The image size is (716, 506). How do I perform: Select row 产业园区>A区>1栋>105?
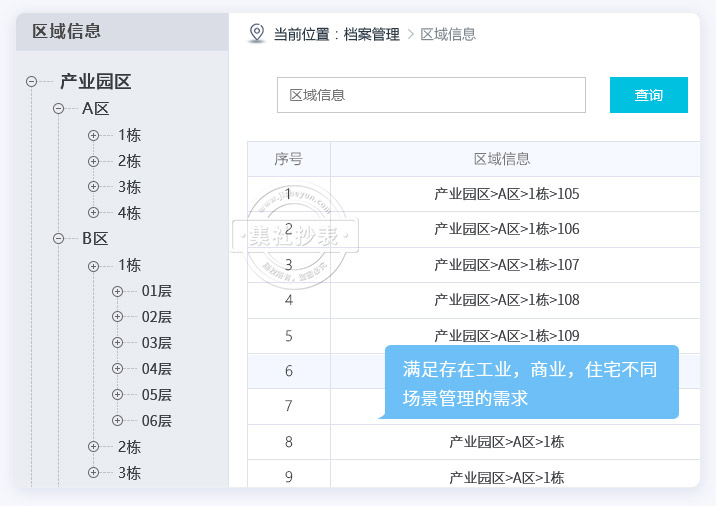coord(506,194)
